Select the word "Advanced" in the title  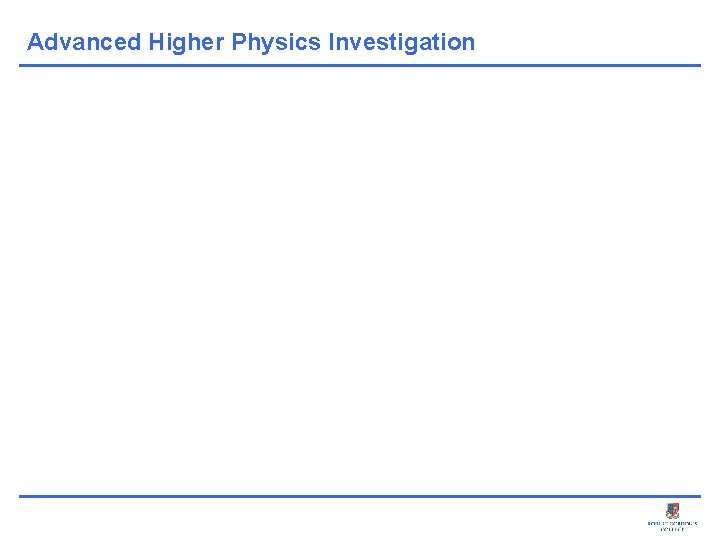point(84,42)
